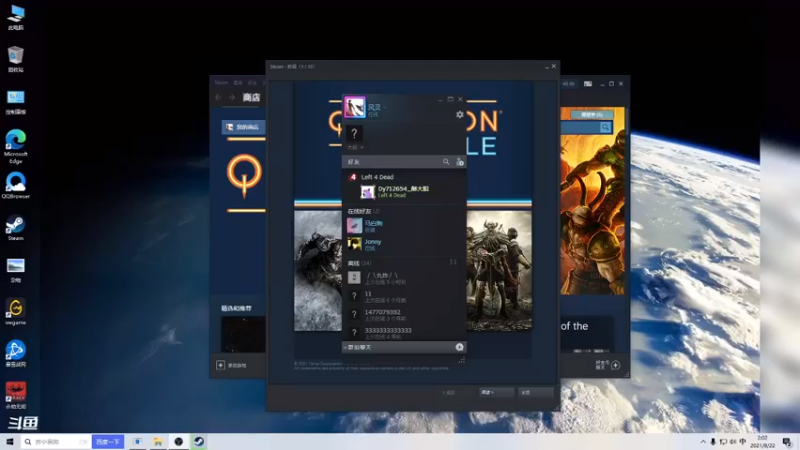The image size is (800, 450).
Task: Click the unknown question-mark avatar tile
Action: pos(354,134)
